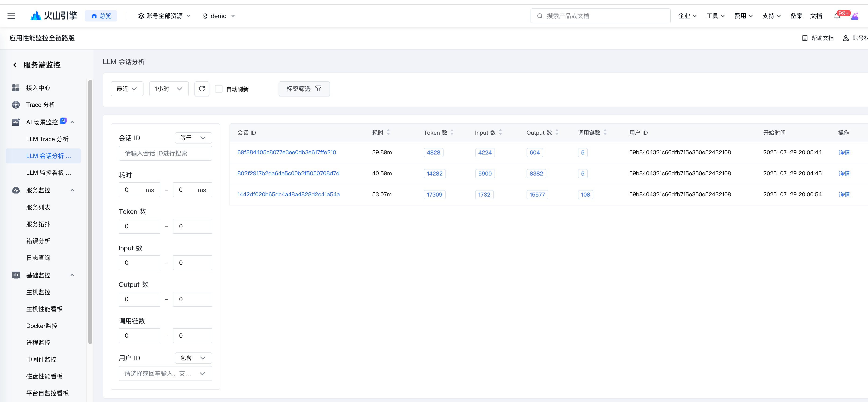Click the 会话 ID search input field

(x=165, y=153)
